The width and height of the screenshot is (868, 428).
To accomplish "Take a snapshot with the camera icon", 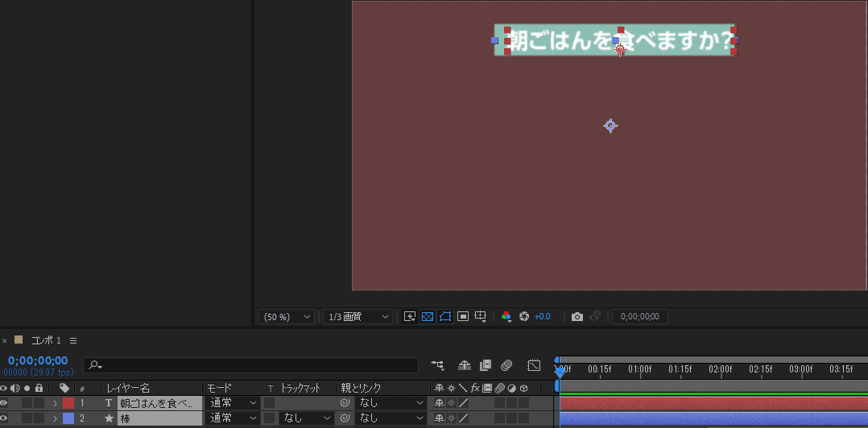I will tap(577, 317).
